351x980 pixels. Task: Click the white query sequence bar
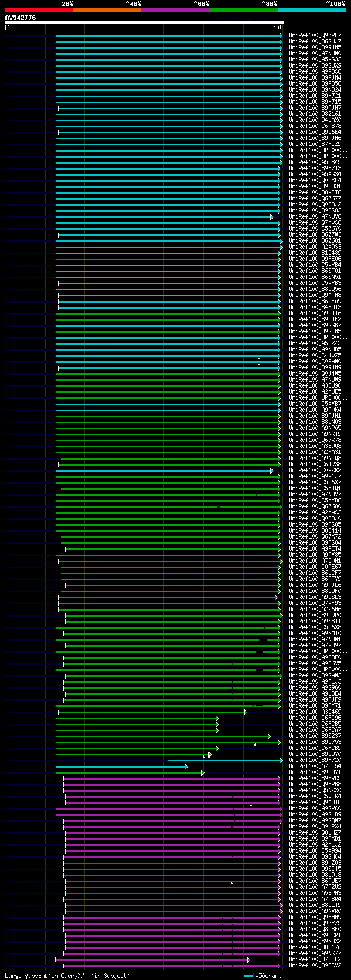[144, 23]
